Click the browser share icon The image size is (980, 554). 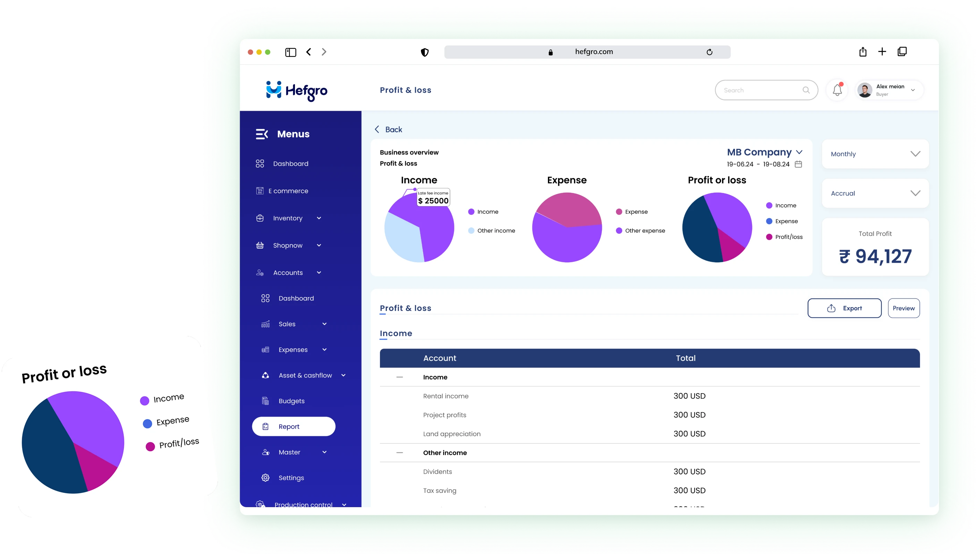(863, 52)
